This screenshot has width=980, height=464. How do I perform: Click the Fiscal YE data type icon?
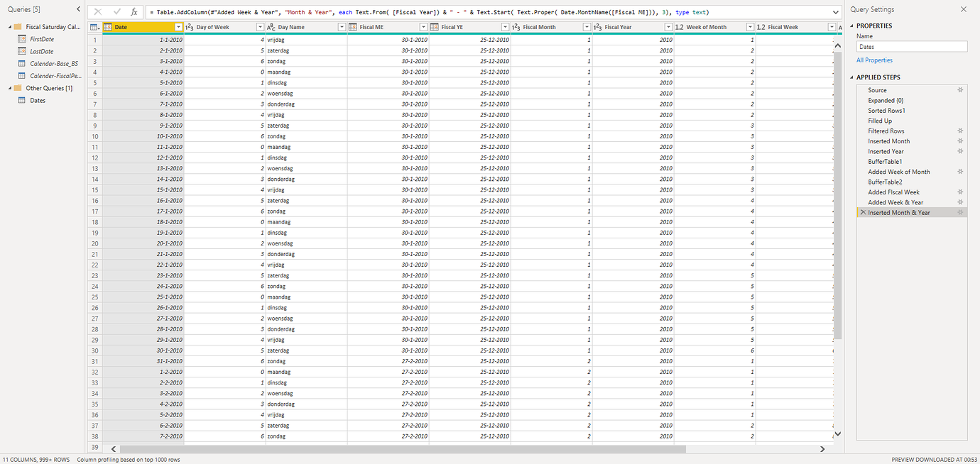[x=435, y=27]
